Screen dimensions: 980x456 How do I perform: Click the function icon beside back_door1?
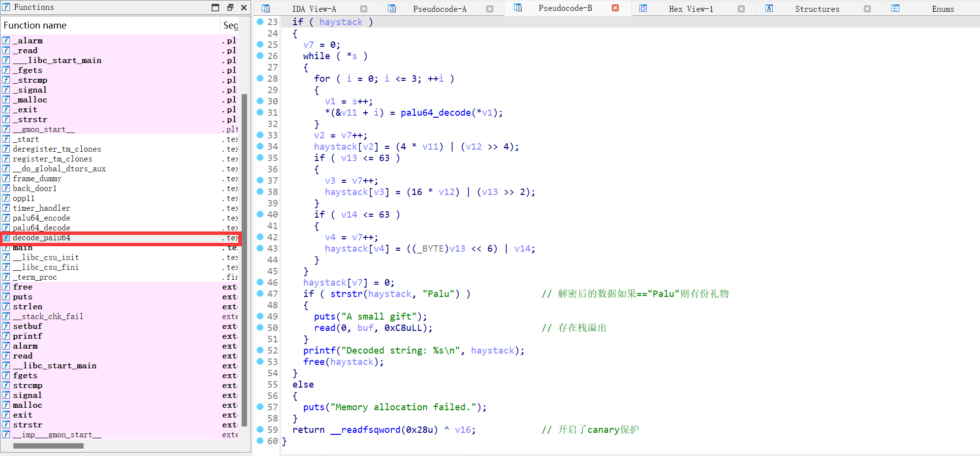pyautogui.click(x=6, y=188)
